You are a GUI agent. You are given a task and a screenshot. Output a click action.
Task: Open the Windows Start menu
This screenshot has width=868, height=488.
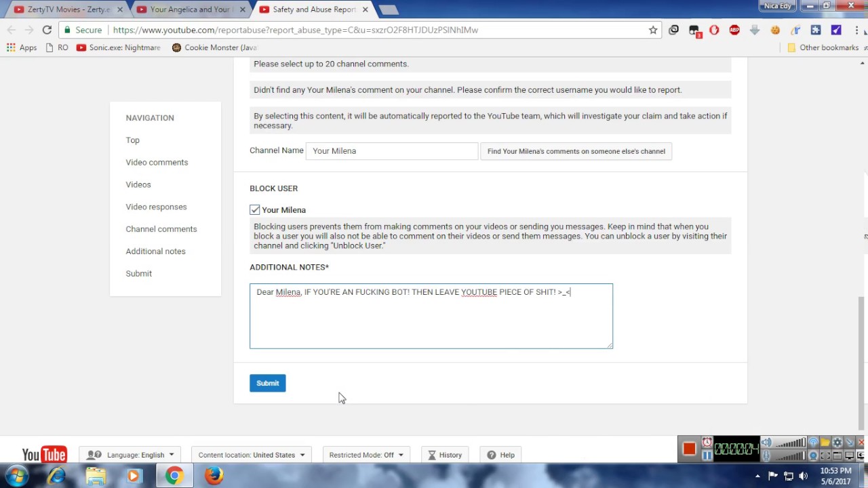pyautogui.click(x=16, y=476)
